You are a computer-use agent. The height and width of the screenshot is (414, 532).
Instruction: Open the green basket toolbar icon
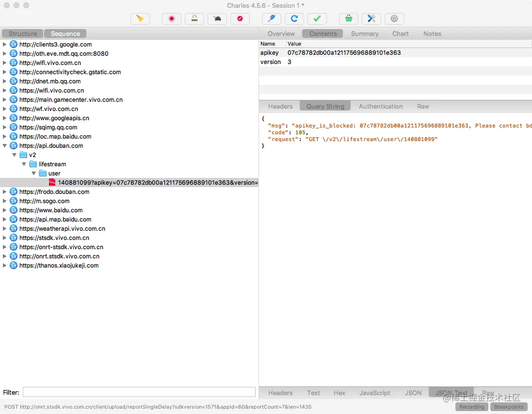coord(349,18)
